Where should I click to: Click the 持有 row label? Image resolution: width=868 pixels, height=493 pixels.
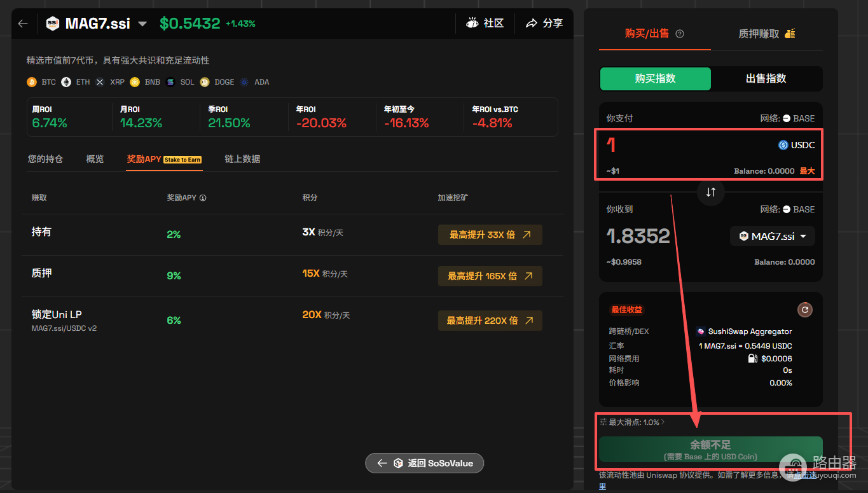pyautogui.click(x=41, y=232)
